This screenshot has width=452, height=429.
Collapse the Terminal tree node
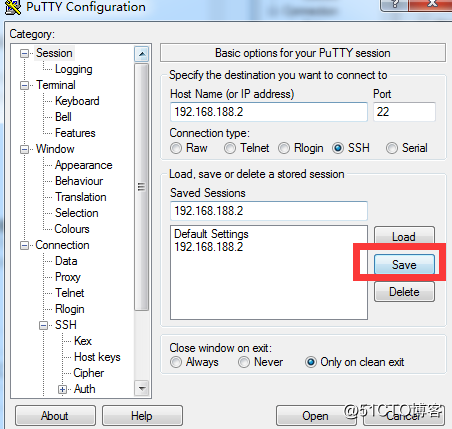(x=24, y=85)
